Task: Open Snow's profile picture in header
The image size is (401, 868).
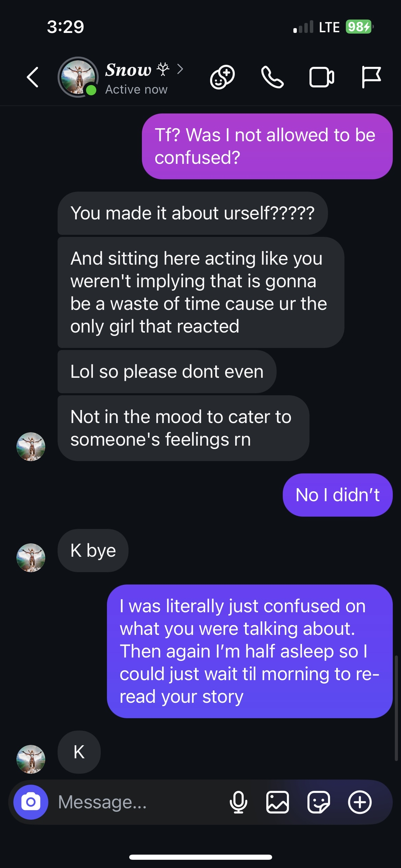Action: tap(78, 77)
